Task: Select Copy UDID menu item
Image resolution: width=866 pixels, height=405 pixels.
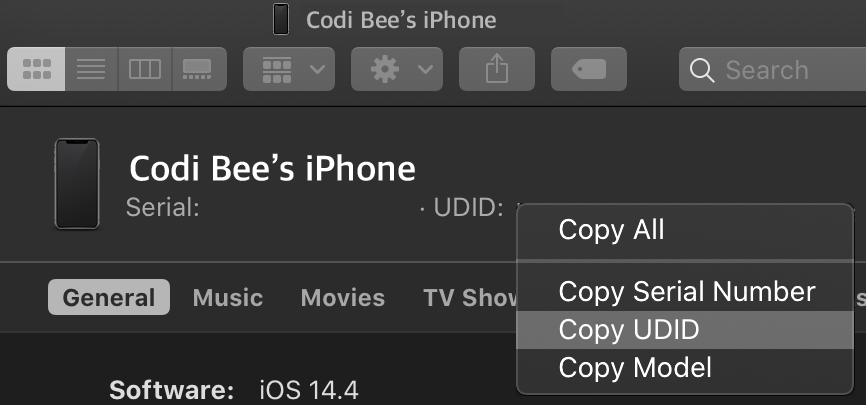Action: pyautogui.click(x=629, y=330)
